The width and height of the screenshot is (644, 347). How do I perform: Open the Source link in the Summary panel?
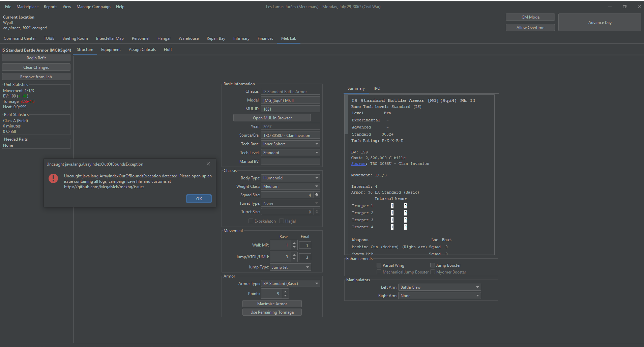(x=358, y=164)
